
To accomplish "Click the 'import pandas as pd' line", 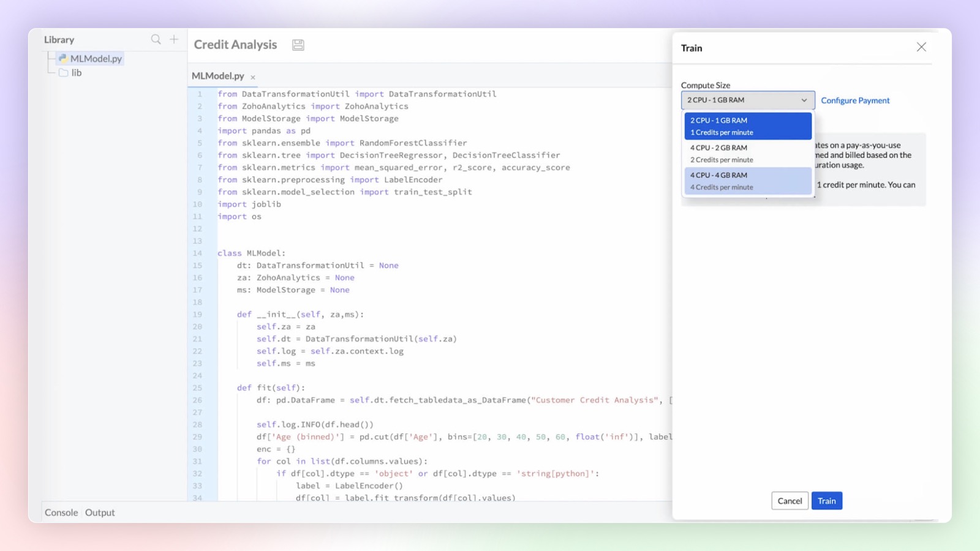I will pyautogui.click(x=264, y=130).
